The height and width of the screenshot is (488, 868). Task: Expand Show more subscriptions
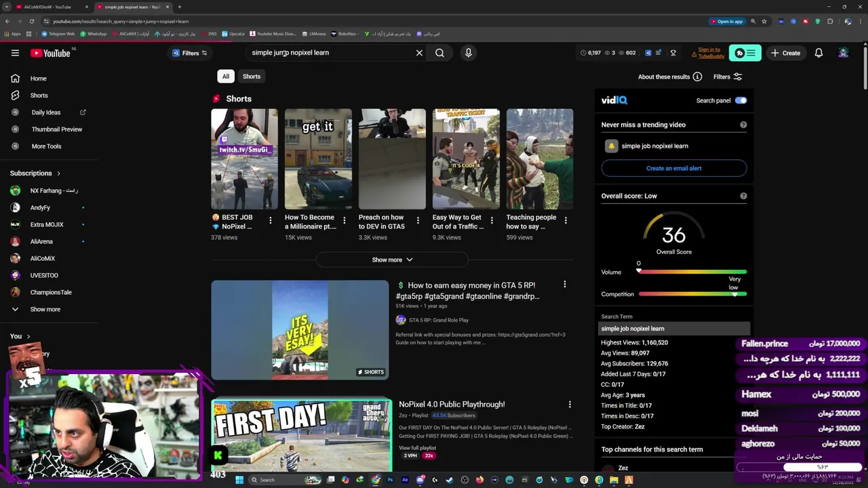click(45, 309)
